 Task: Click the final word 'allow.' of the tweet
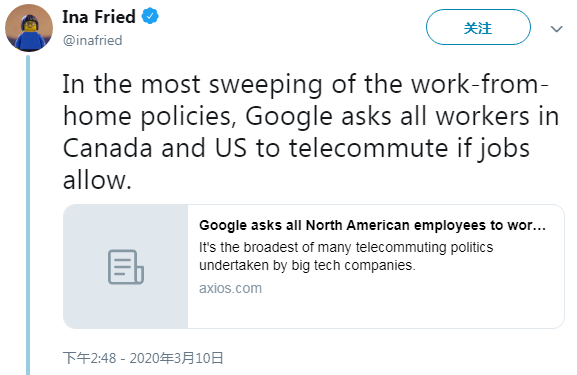pyautogui.click(x=97, y=180)
